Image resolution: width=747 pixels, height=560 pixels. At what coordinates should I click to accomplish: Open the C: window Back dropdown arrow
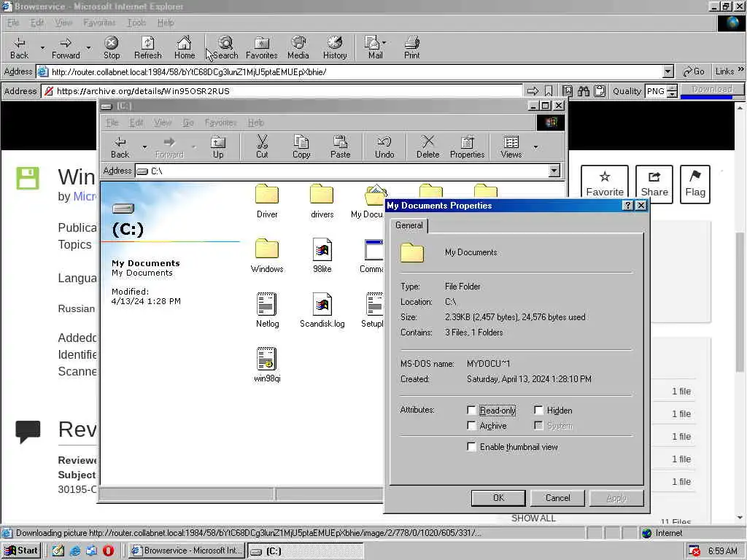(144, 147)
